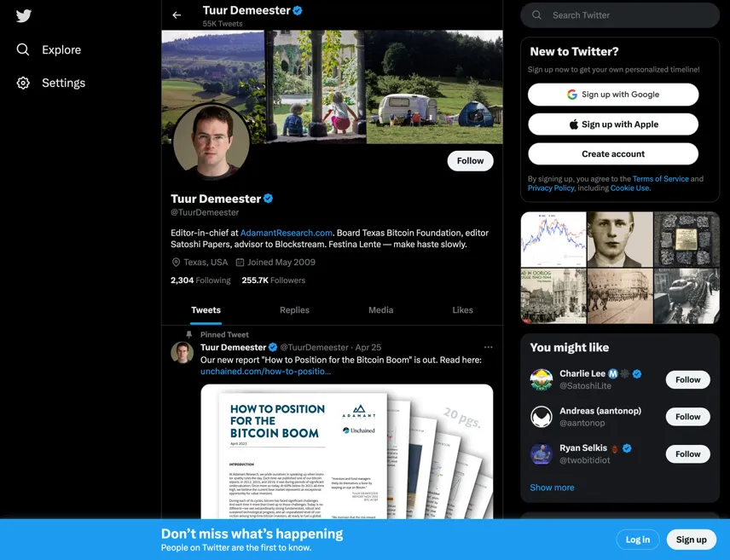Click the pinned tweet pin icon

(x=188, y=335)
